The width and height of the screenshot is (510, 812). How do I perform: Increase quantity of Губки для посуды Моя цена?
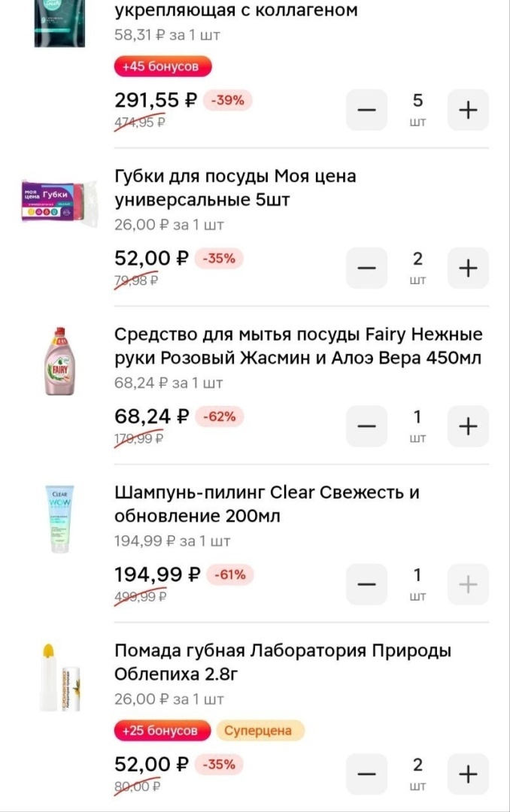pos(468,268)
